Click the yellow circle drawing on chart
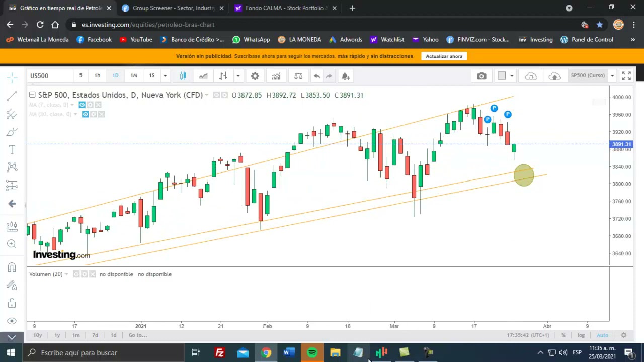644x362 pixels. click(524, 175)
